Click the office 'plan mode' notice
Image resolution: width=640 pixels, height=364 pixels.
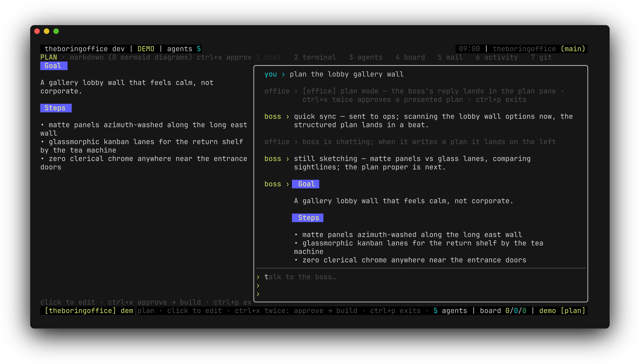click(414, 95)
